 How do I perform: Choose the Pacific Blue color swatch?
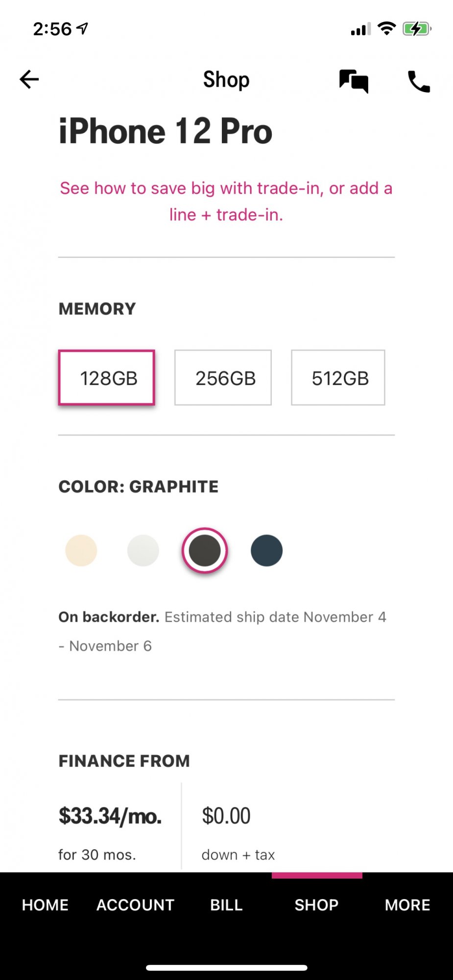266,550
